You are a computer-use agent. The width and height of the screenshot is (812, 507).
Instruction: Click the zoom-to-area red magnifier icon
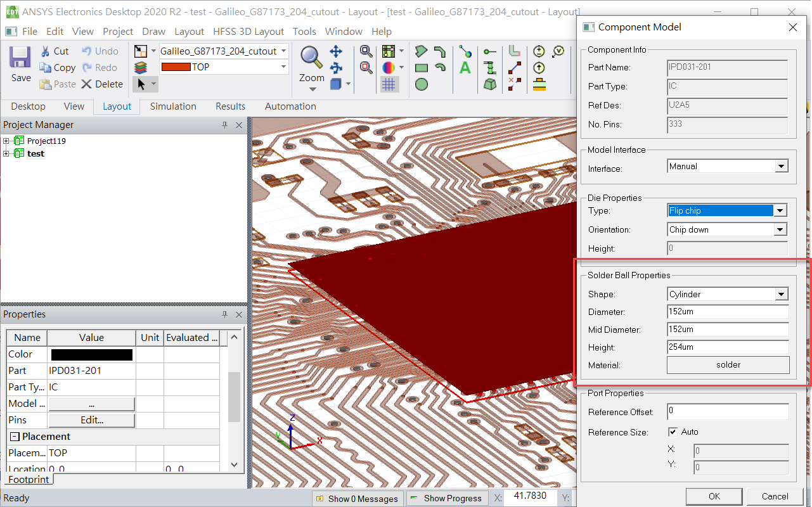tap(366, 67)
